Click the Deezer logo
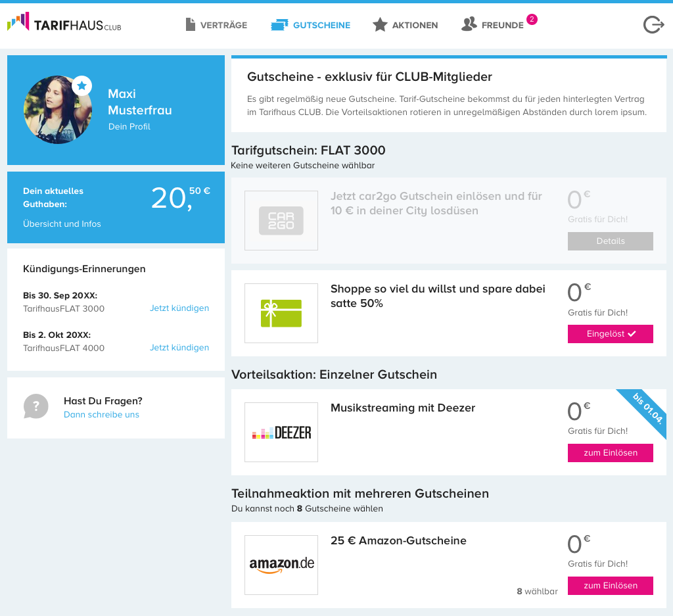Viewport: 673px width, 616px height. pyautogui.click(x=281, y=433)
